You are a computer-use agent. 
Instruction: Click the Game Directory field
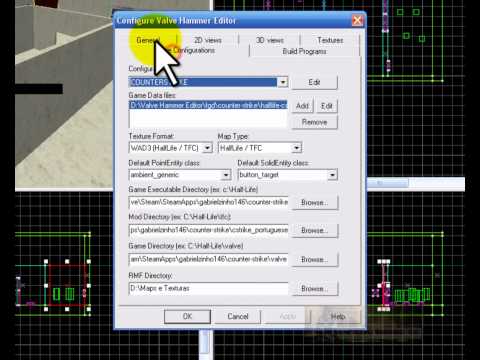click(x=208, y=259)
